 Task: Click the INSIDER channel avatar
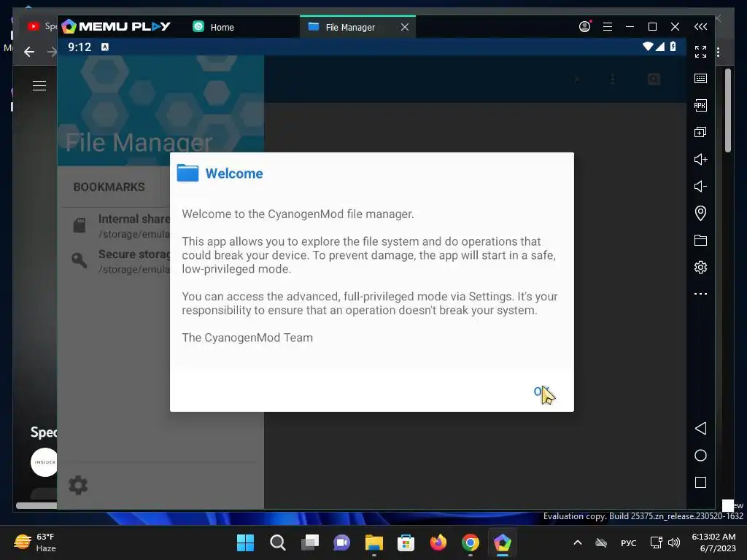(x=44, y=462)
